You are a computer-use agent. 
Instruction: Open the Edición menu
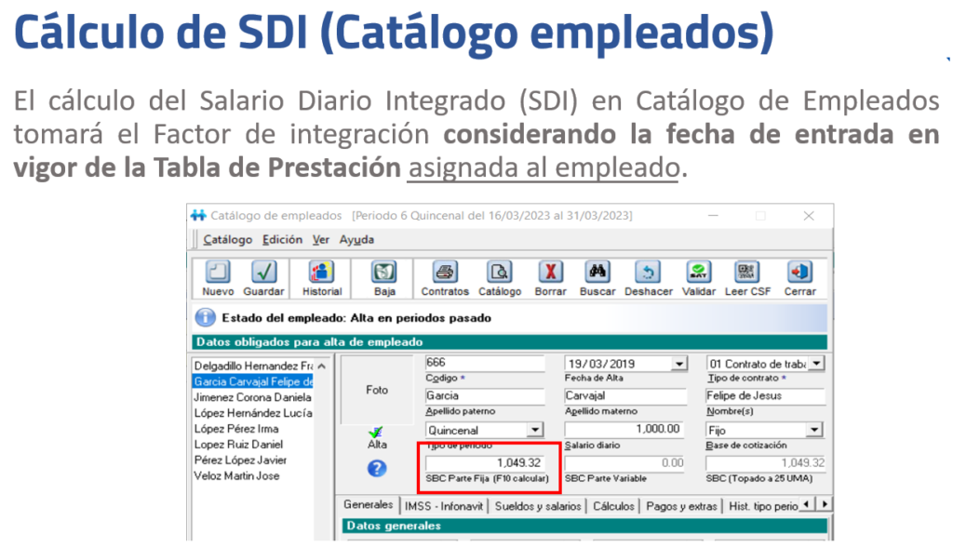tap(281, 239)
